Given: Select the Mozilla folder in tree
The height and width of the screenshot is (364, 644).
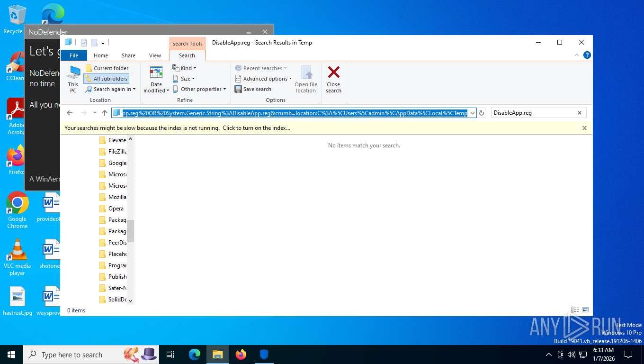Looking at the screenshot, I should [x=113, y=197].
